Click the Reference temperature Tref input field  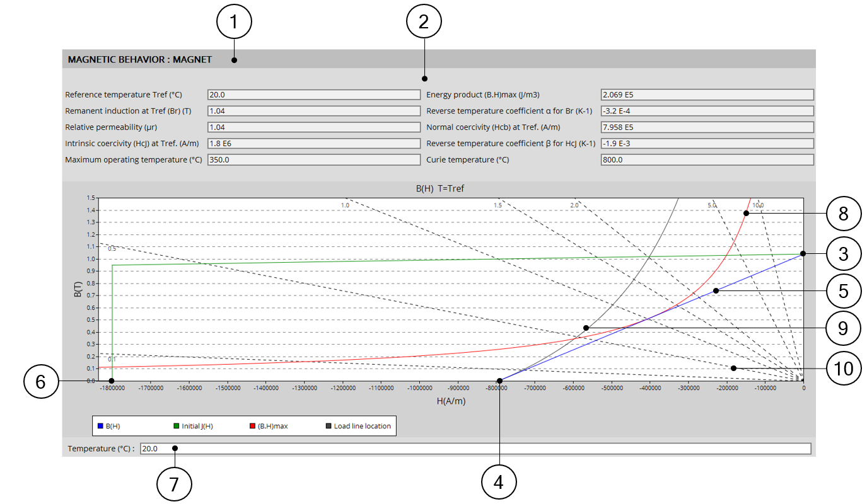pyautogui.click(x=313, y=95)
